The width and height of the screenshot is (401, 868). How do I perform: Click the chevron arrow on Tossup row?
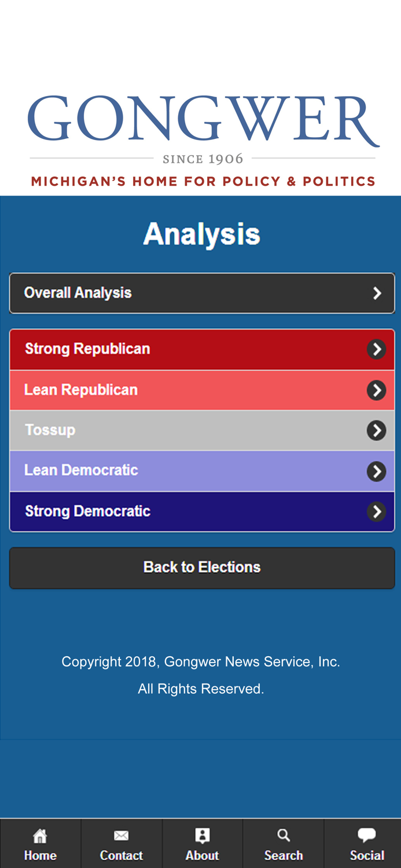click(377, 429)
